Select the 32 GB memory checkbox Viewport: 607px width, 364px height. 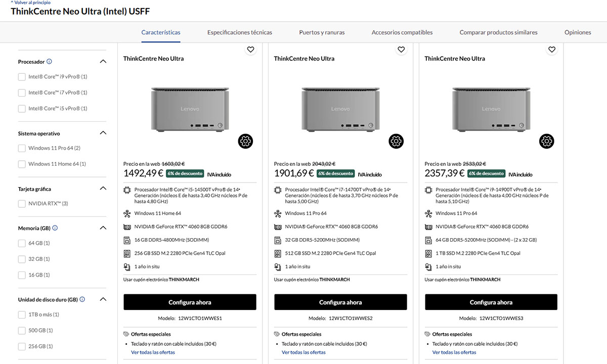(x=22, y=259)
